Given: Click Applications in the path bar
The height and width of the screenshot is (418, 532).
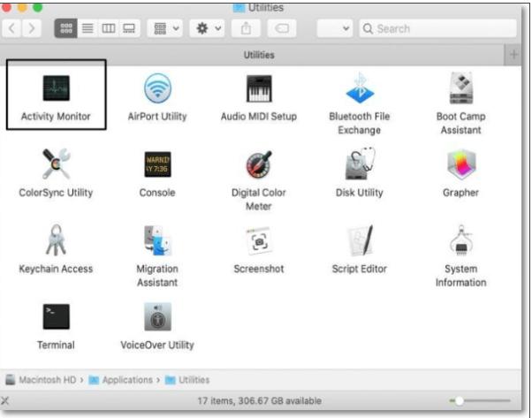Looking at the screenshot, I should click(121, 380).
